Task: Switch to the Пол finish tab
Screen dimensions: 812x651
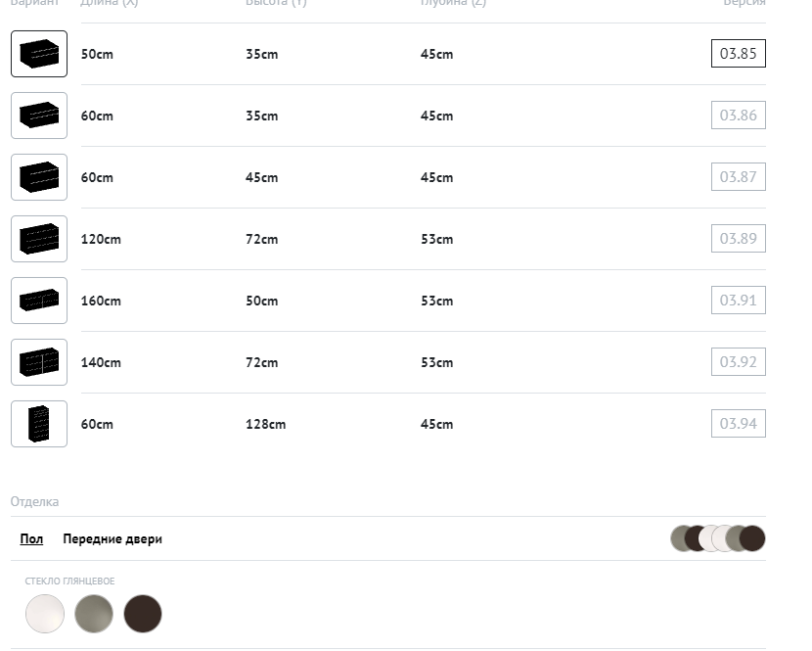Action: coord(31,539)
